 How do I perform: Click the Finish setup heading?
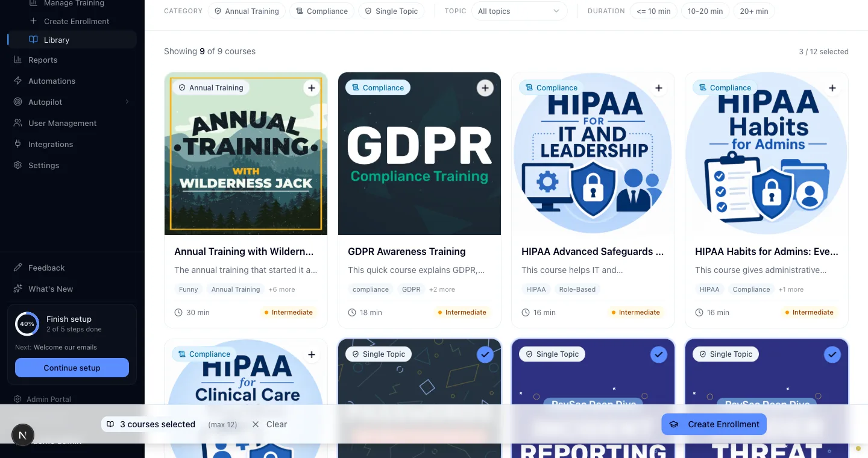pos(69,319)
